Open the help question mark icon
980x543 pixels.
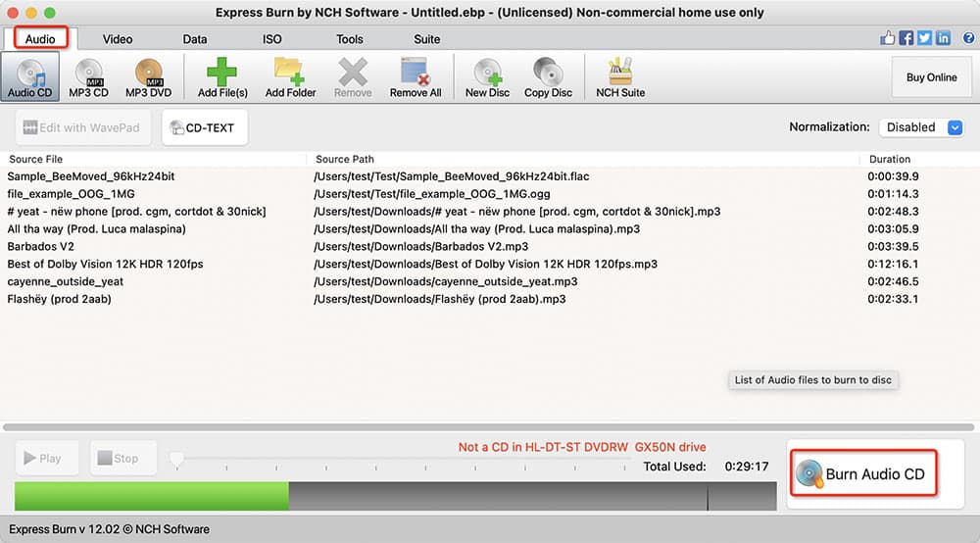click(x=968, y=38)
